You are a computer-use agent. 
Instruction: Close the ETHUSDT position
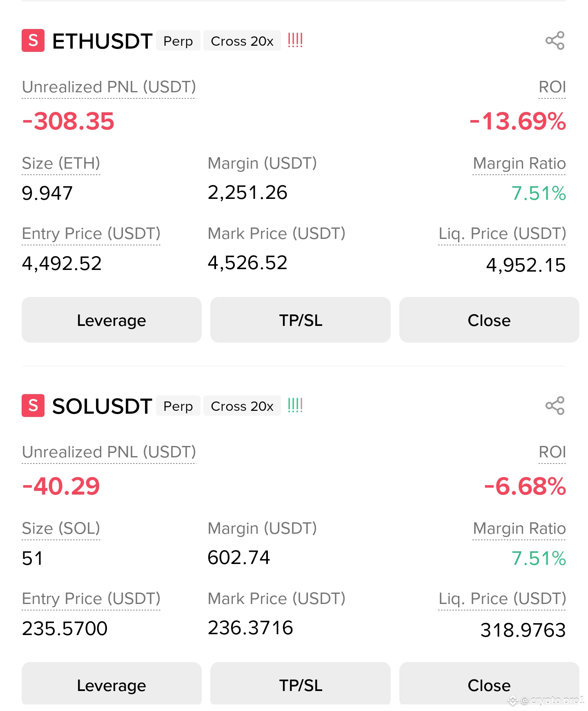489,320
